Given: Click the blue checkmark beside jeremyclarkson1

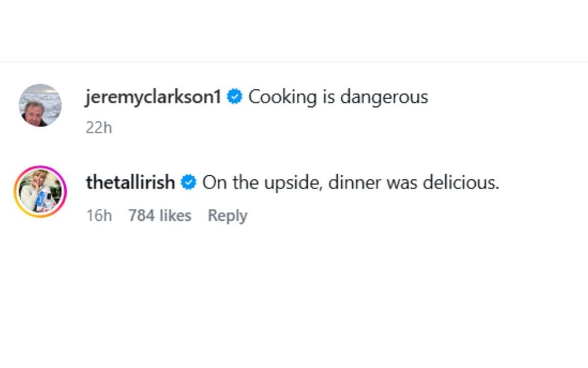Looking at the screenshot, I should pyautogui.click(x=235, y=97).
